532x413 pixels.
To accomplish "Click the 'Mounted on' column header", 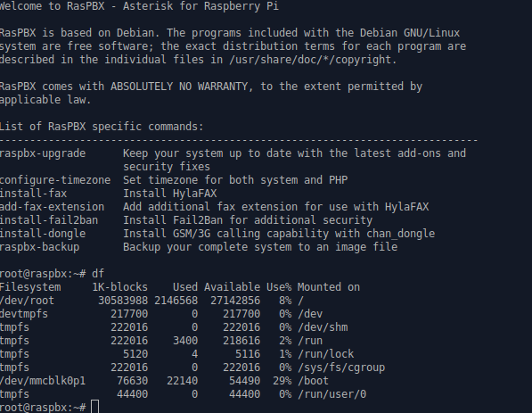I will click(329, 287).
